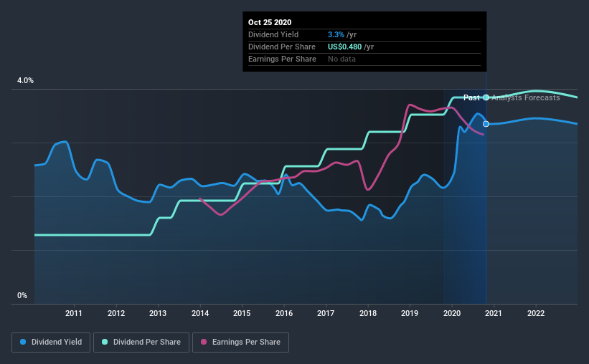Click the teal Dividend Per Share legend dot

[105, 342]
